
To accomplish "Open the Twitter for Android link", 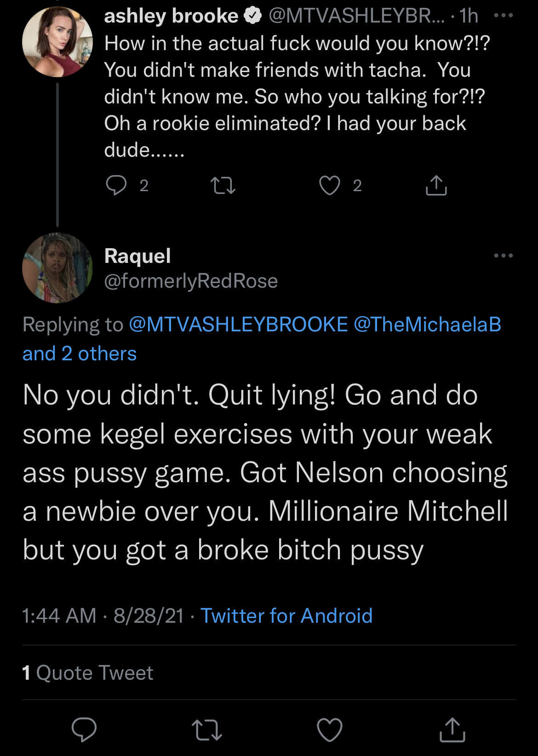I will point(286,616).
